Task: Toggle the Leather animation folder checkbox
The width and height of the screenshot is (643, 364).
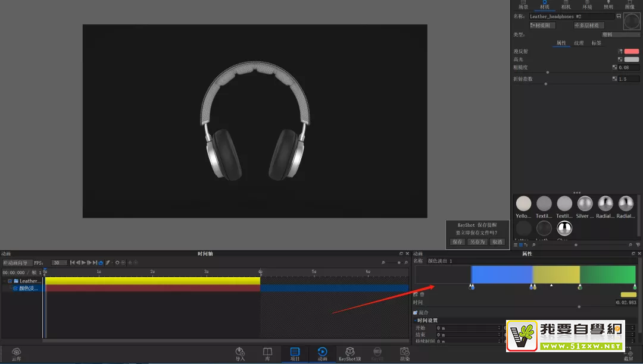Action: [x=10, y=281]
